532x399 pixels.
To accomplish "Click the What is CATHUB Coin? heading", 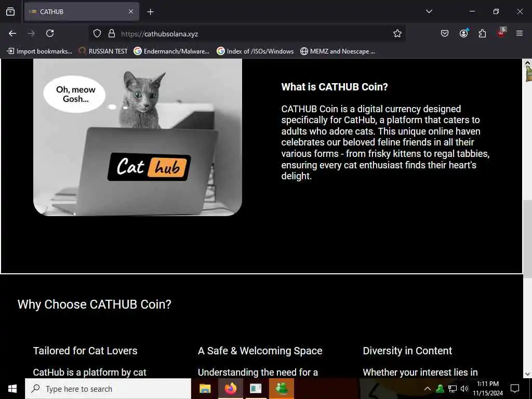I will point(335,87).
